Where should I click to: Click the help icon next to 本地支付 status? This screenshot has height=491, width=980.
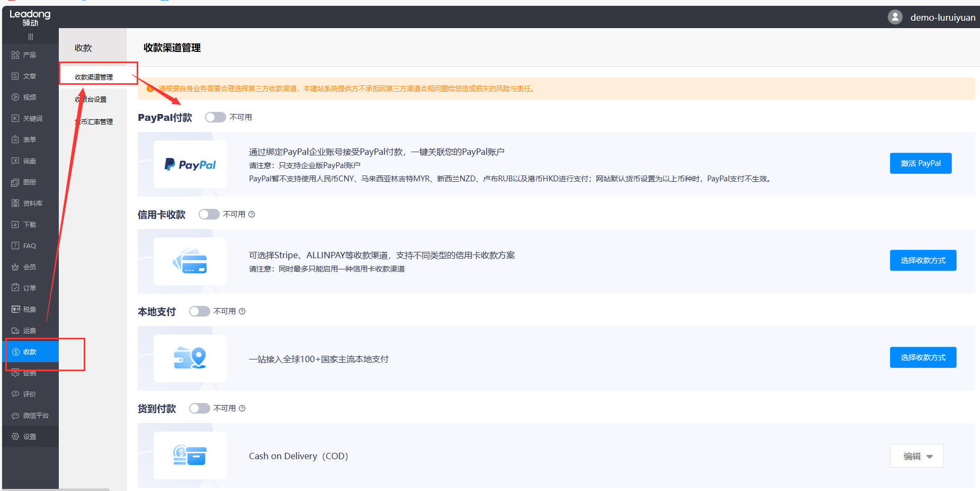click(x=242, y=311)
